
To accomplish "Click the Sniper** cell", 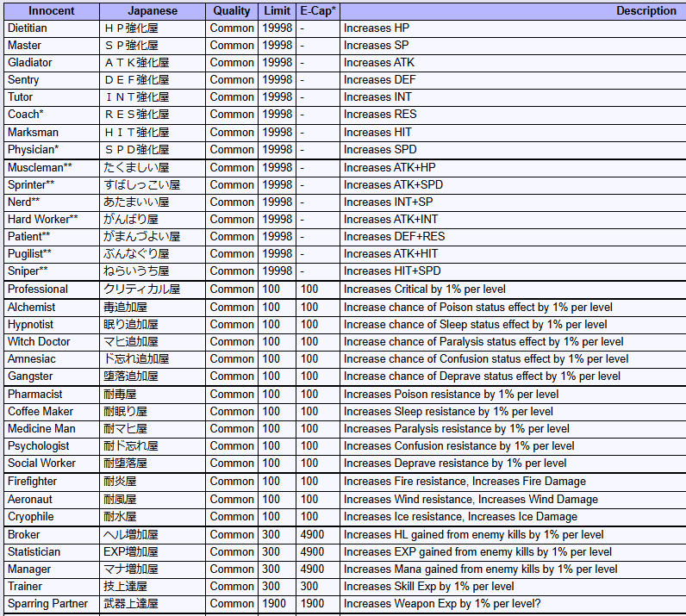I will (x=52, y=271).
